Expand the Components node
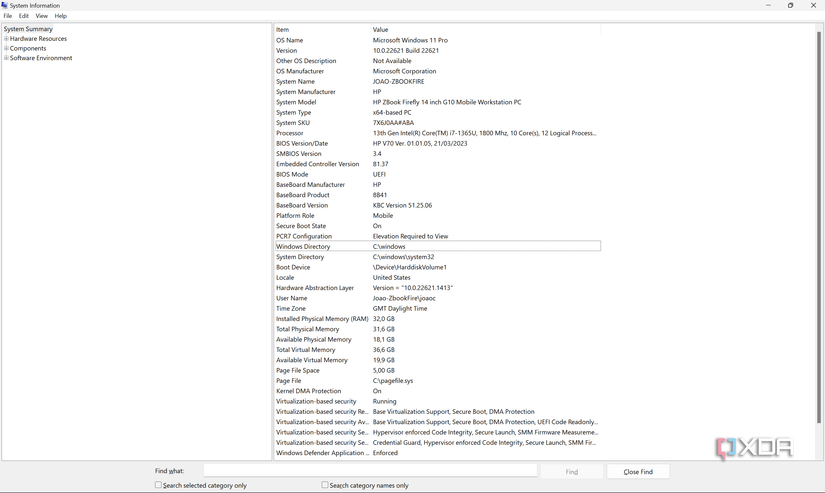The height and width of the screenshot is (493, 825). [x=6, y=48]
